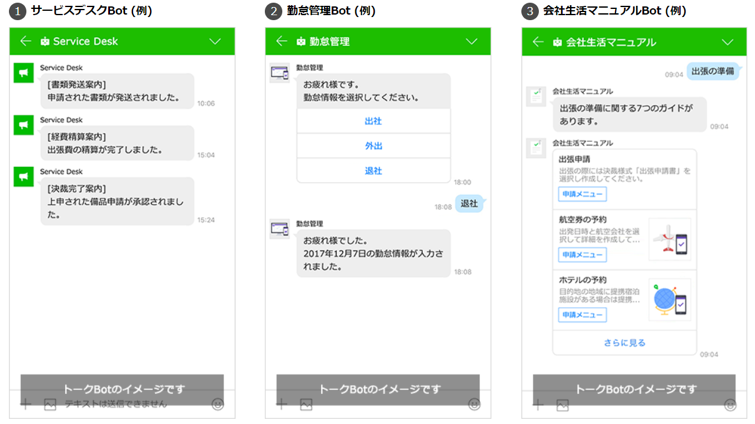Expand the Service Desk header chevron

tap(215, 41)
